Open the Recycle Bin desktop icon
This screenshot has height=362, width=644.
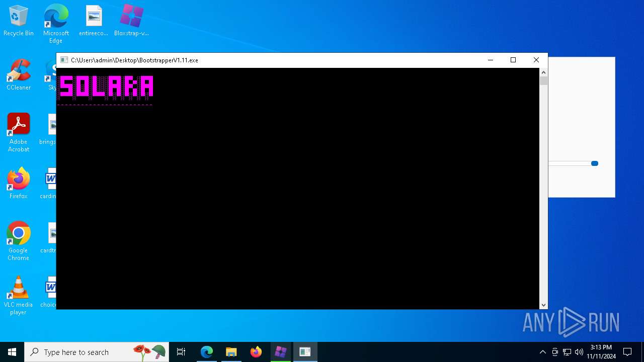[x=19, y=21]
